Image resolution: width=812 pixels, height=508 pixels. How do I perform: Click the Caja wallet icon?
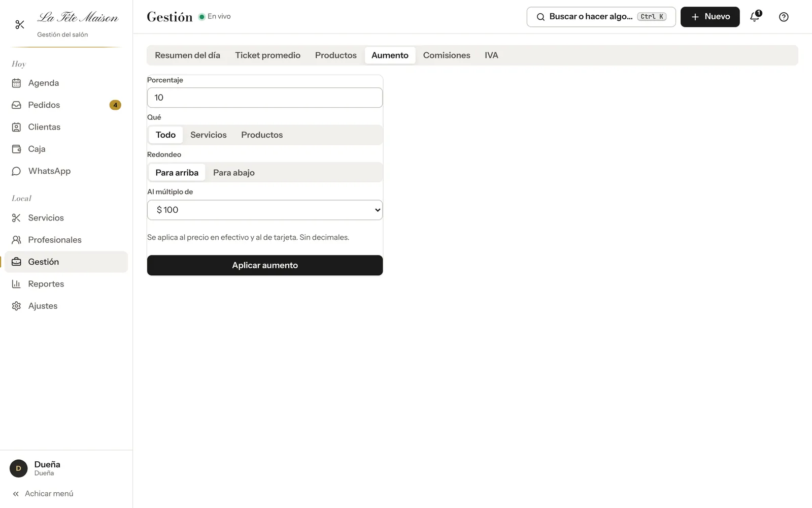point(16,149)
